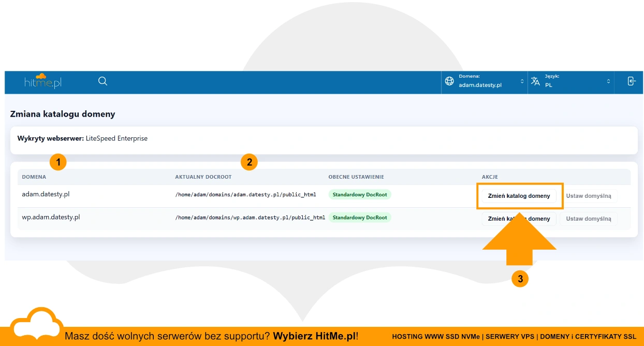Viewport: 644px width, 346px height.
Task: Click Standardowy DocRoot badge for wp.adam.datesty.pl
Action: tap(360, 218)
